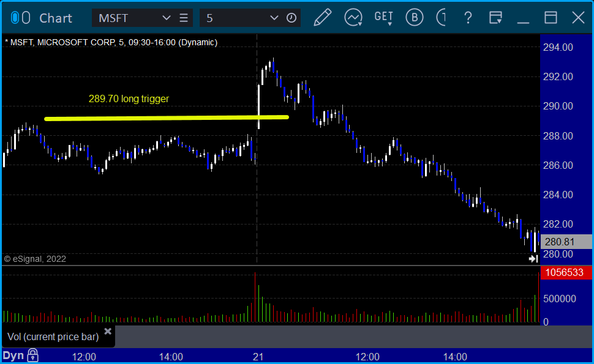594x364 pixels.
Task: Click the circled B icon
Action: point(415,17)
